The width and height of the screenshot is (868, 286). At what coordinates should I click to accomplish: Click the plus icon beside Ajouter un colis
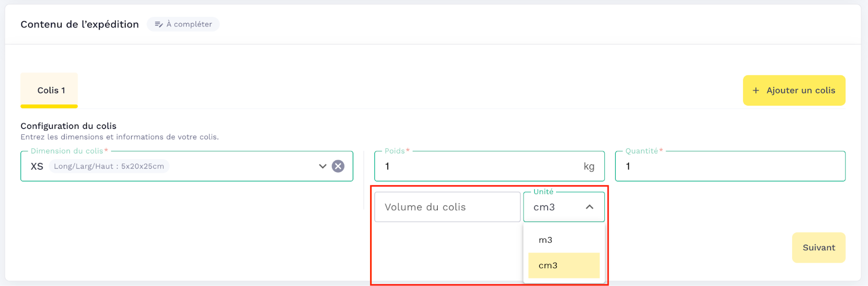[756, 90]
